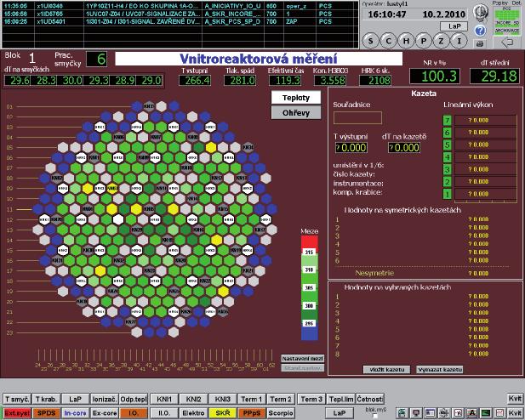Viewport: 525px width, 420px height.
Task: Select the yellow cassette on row 05
Action: pyautogui.click(x=211, y=148)
